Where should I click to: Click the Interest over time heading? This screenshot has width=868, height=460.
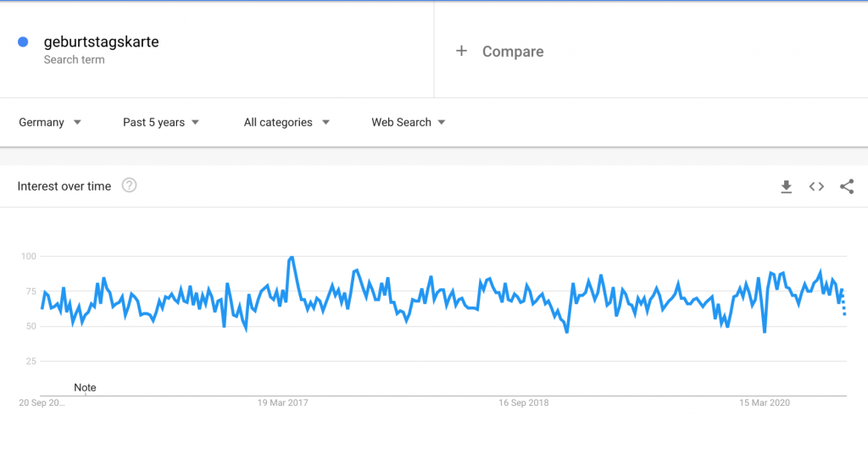[x=64, y=186]
